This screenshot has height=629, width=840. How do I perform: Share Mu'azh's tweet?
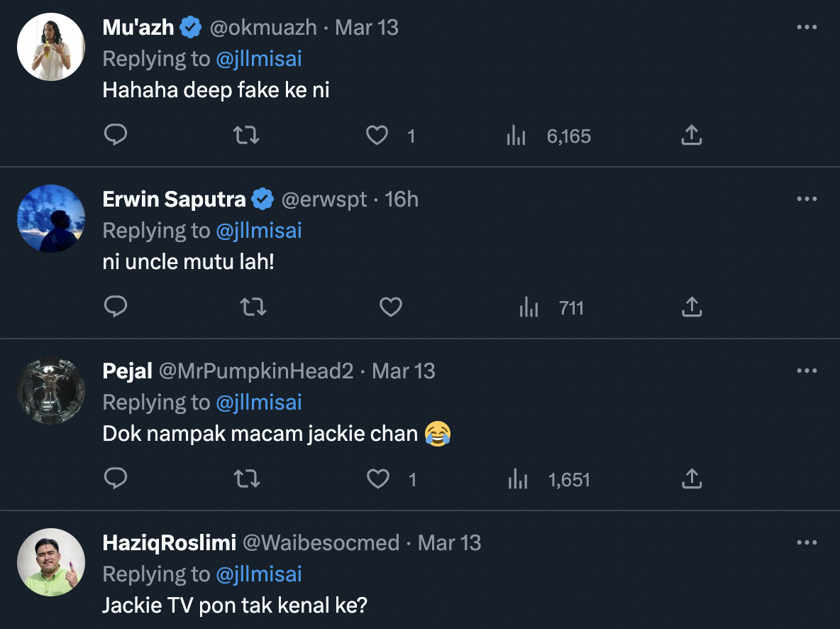691,135
